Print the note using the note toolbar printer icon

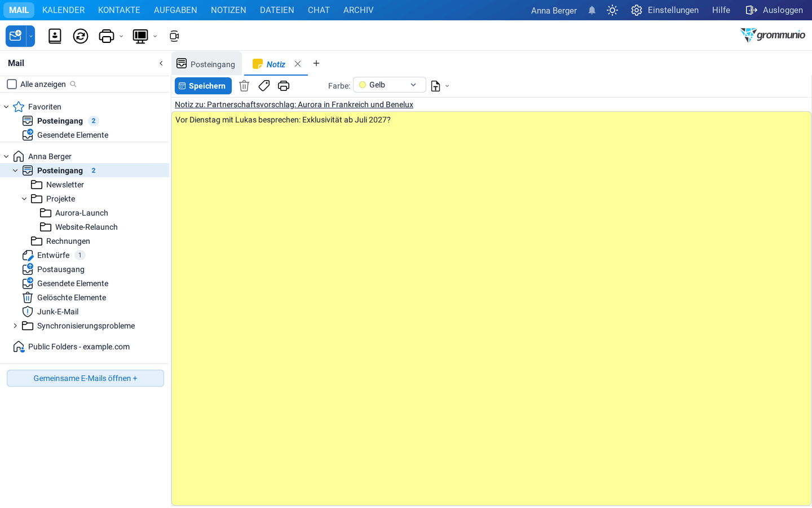point(284,86)
